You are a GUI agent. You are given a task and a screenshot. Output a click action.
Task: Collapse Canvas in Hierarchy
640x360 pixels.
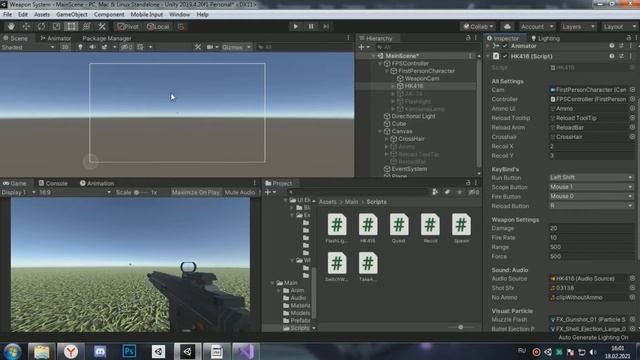click(x=380, y=131)
